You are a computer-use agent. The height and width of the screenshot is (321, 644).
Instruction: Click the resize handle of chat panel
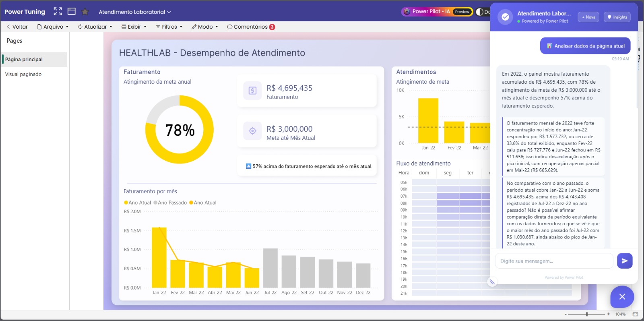pyautogui.click(x=492, y=282)
